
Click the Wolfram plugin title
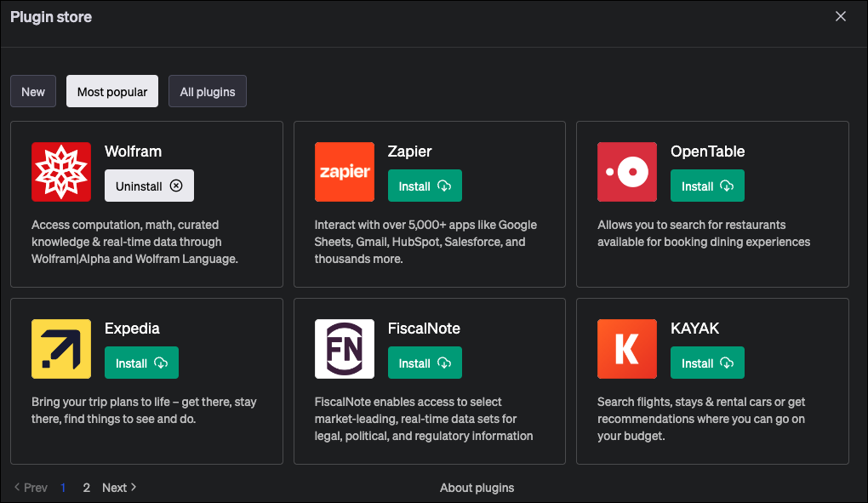click(133, 151)
